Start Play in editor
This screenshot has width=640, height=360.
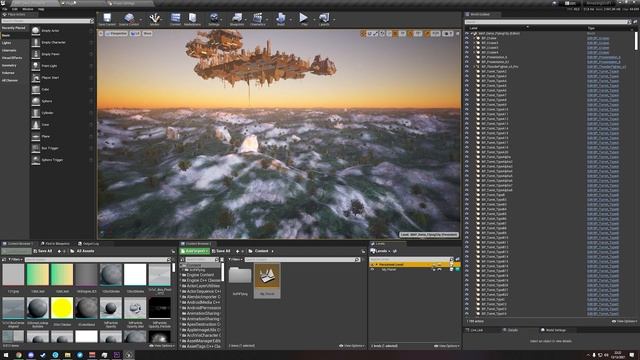click(303, 18)
